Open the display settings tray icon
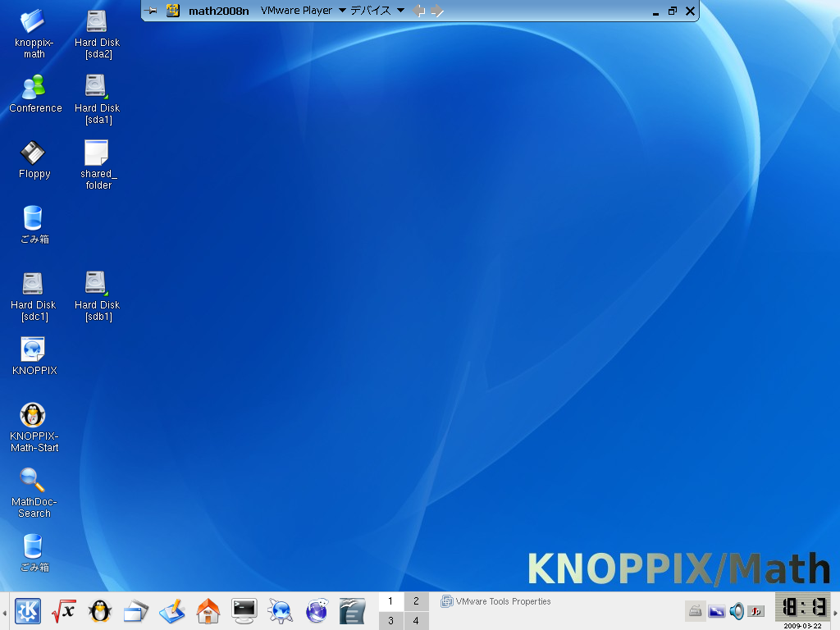 click(x=716, y=610)
